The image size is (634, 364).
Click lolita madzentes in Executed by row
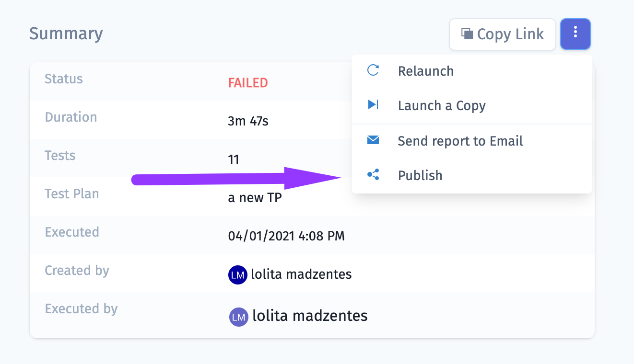310,316
